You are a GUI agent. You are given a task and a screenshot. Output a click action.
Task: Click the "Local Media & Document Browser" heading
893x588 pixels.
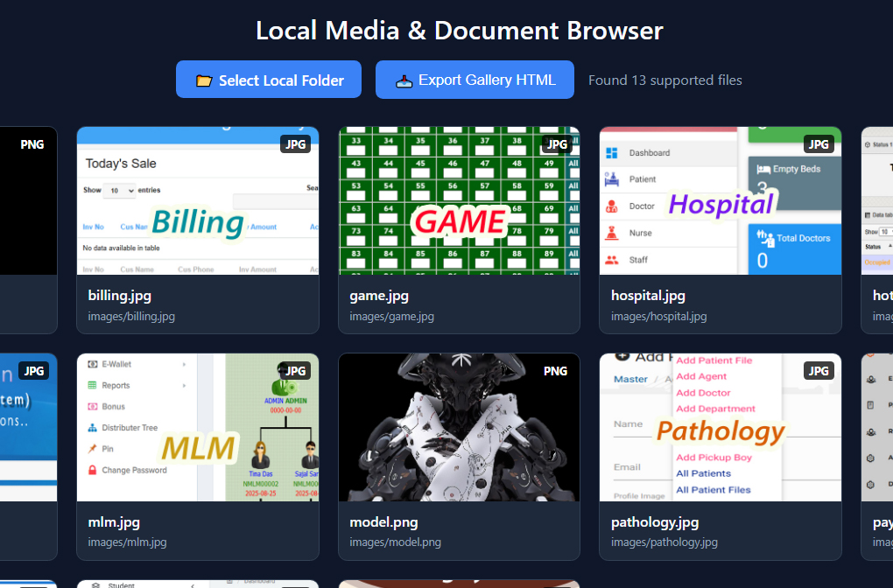click(x=460, y=31)
